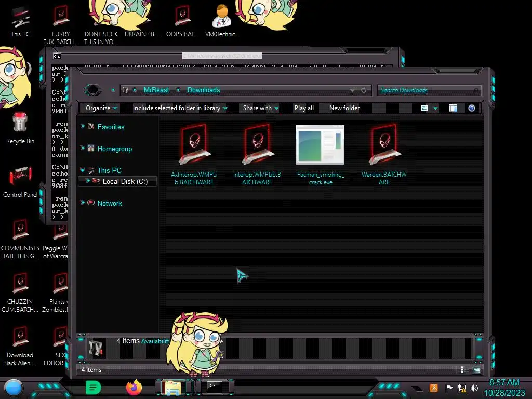Image resolution: width=532 pixels, height=399 pixels.
Task: Switch to File Explorer taskbar button
Action: pyautogui.click(x=173, y=388)
